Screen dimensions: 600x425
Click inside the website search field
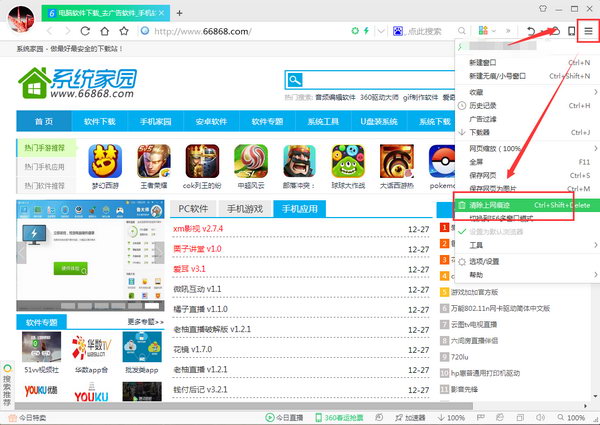coord(379,80)
